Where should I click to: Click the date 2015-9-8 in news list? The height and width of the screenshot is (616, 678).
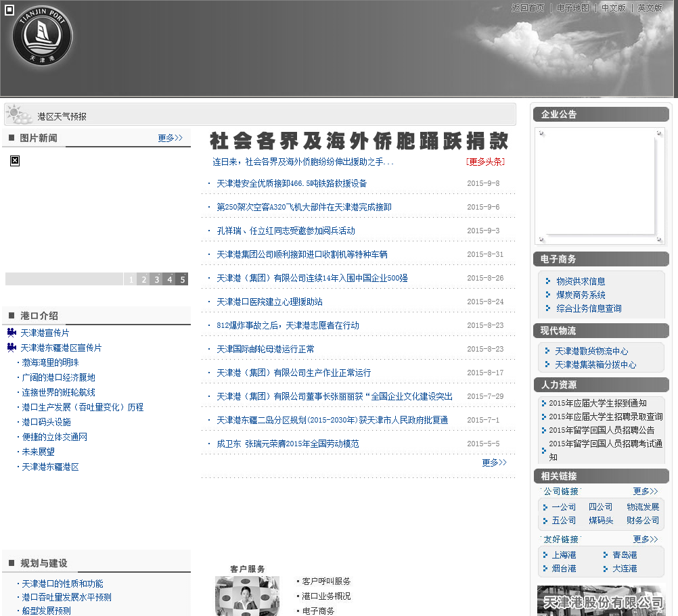483,183
